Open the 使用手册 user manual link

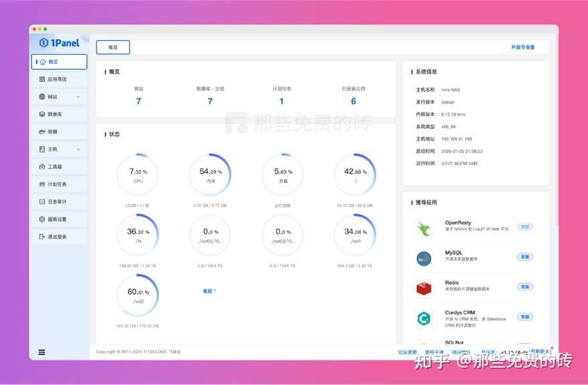coord(434,352)
